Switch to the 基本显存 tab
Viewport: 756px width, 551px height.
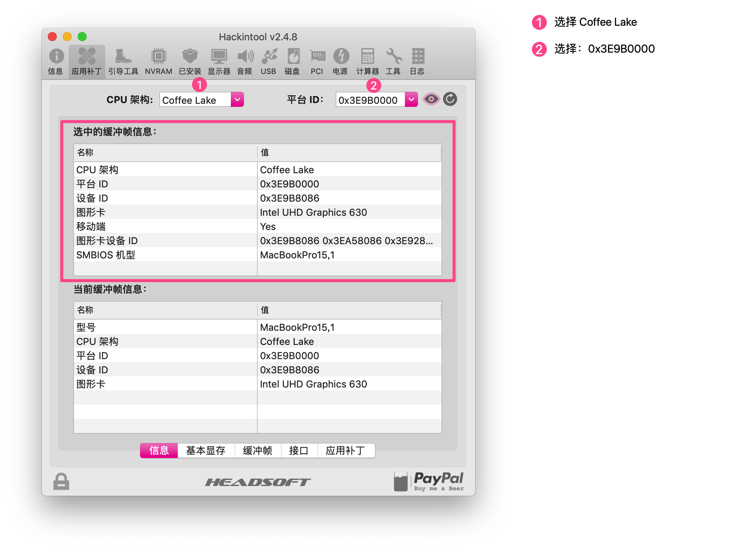(x=206, y=451)
